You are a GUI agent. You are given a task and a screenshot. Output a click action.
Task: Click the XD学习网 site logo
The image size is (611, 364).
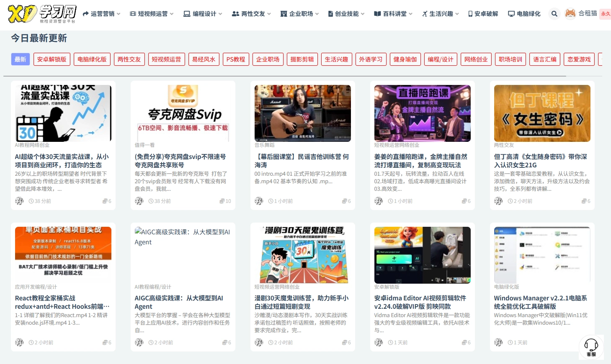pos(42,14)
